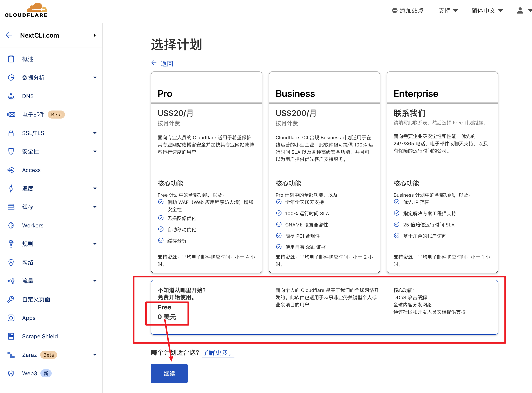Click the 网络 location pin icon
The image size is (532, 393).
tap(11, 262)
